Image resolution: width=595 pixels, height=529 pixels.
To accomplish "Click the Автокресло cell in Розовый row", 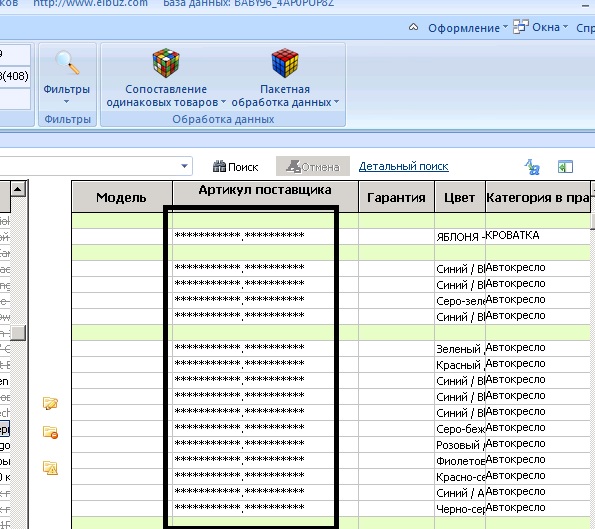I will click(538, 444).
